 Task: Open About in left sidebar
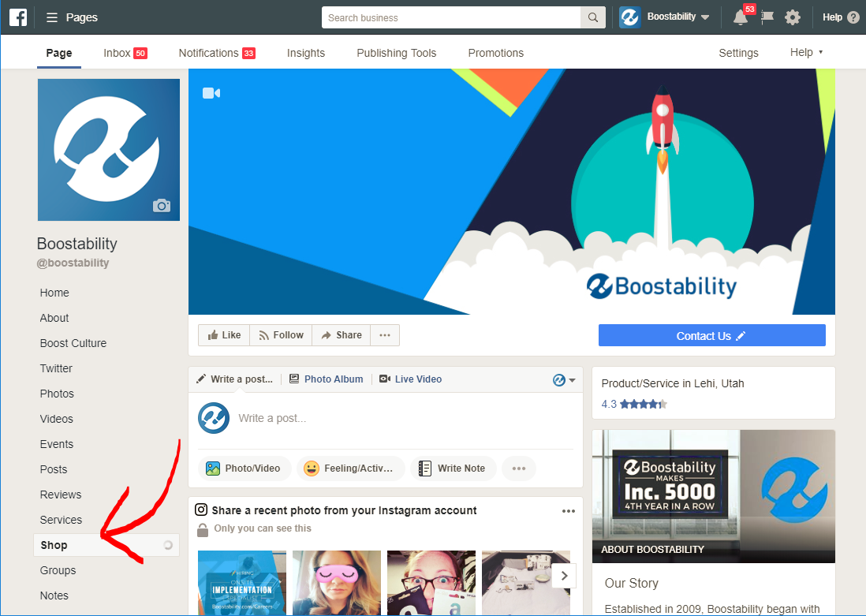(x=54, y=318)
